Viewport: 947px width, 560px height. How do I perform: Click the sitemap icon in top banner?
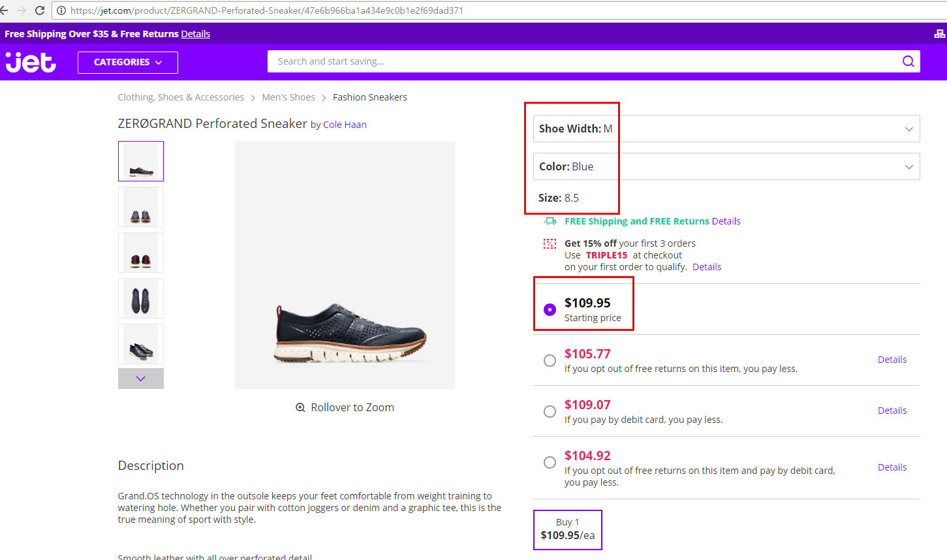[939, 34]
